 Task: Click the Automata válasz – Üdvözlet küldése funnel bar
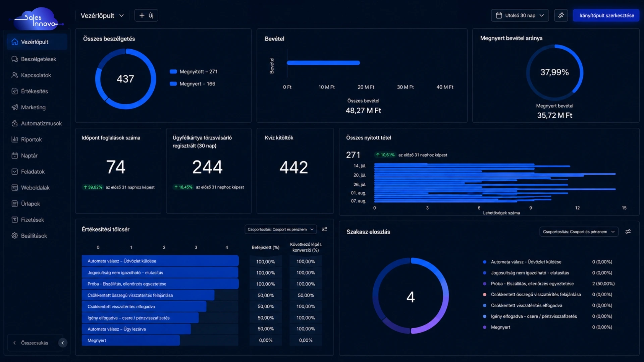pyautogui.click(x=160, y=261)
